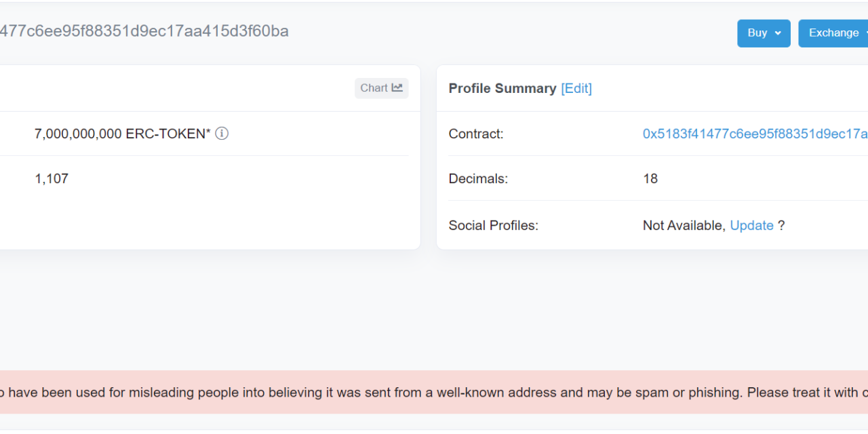This screenshot has width=868, height=434.
Task: Click the info icon beside ERC-TOKEN*
Action: coord(222,134)
